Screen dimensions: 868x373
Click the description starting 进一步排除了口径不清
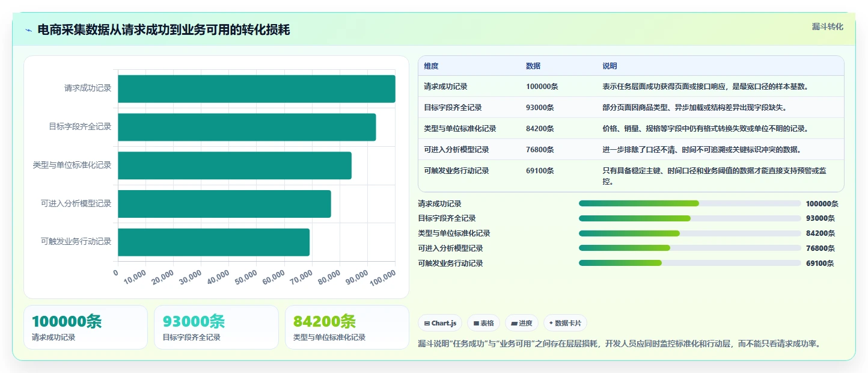pyautogui.click(x=701, y=150)
